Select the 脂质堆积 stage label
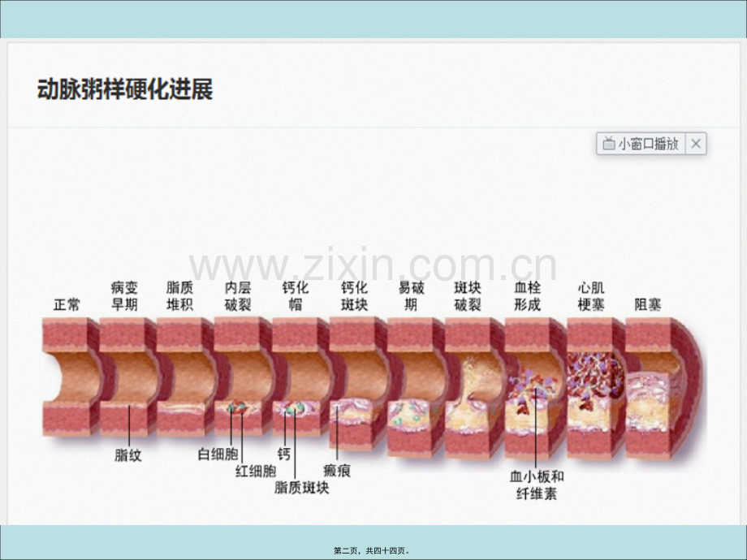 [x=179, y=296]
